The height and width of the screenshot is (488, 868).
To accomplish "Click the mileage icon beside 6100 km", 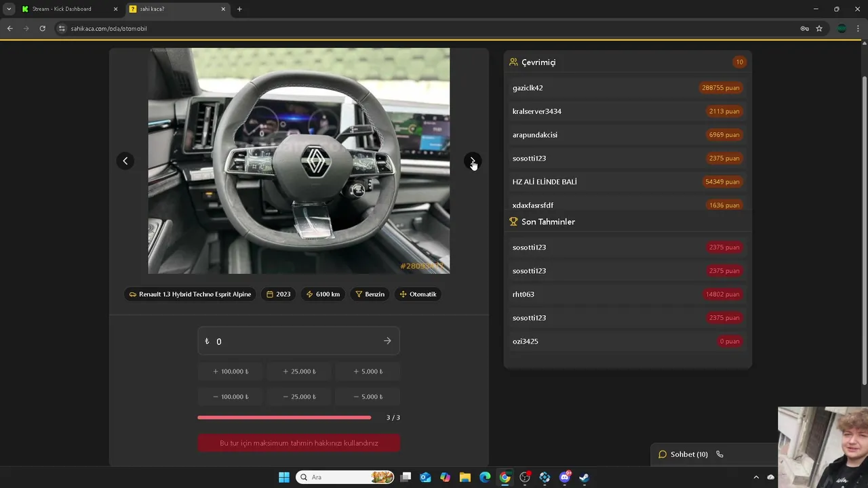I will [x=310, y=294].
